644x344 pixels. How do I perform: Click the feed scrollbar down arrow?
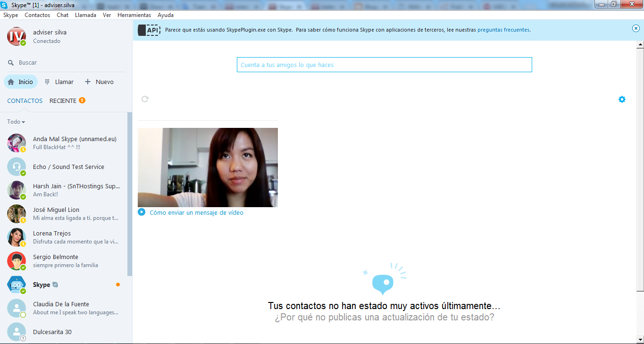point(640,339)
